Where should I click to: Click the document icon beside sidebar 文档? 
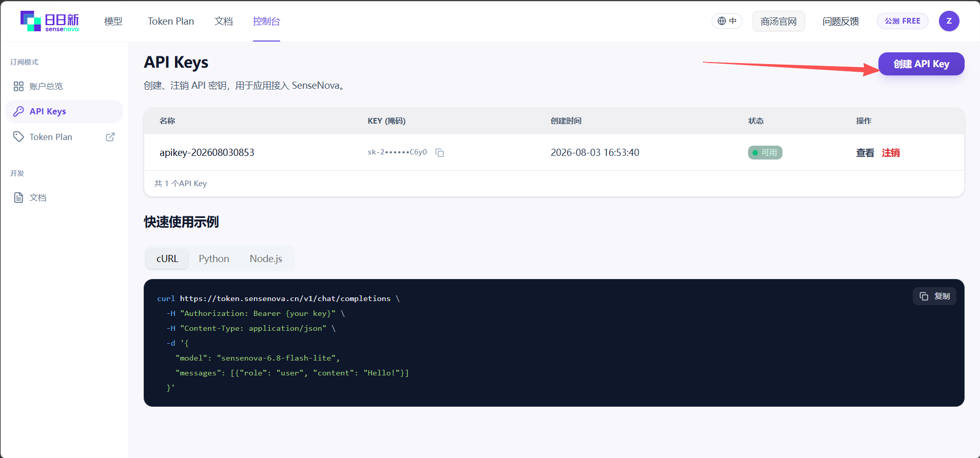pos(18,197)
